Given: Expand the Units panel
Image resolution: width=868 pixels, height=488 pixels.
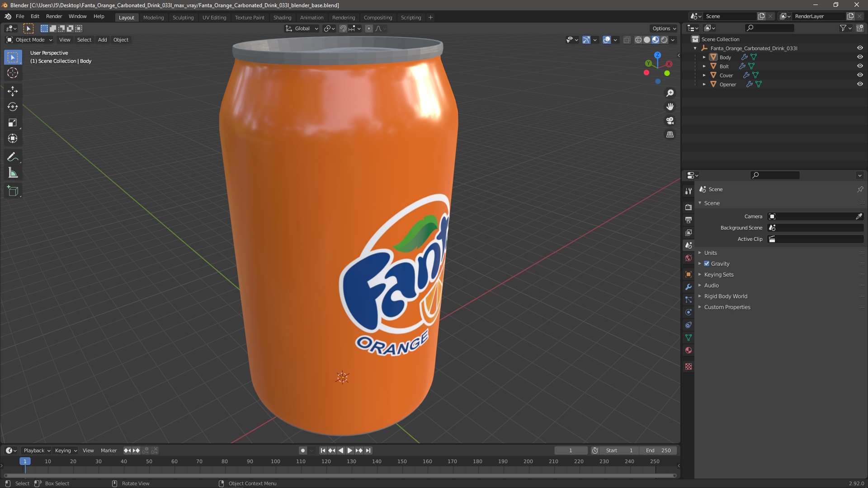Looking at the screenshot, I should point(710,253).
